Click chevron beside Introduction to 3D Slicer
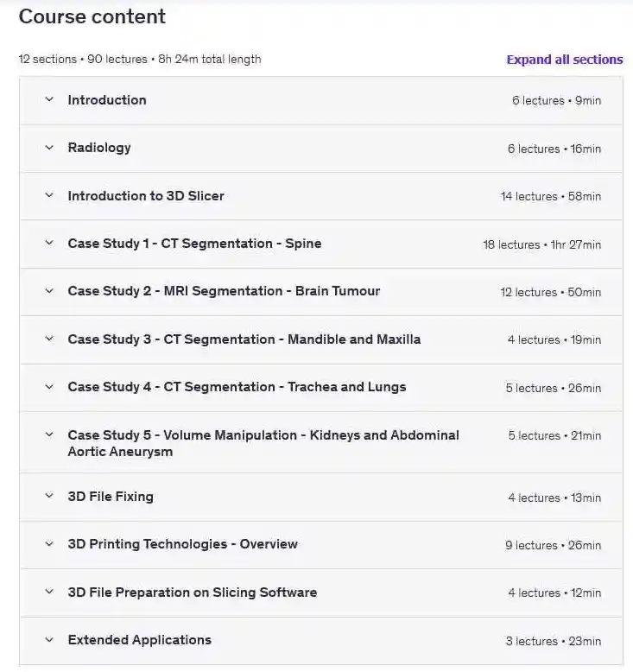Screen dimensions: 633x672 point(49,196)
